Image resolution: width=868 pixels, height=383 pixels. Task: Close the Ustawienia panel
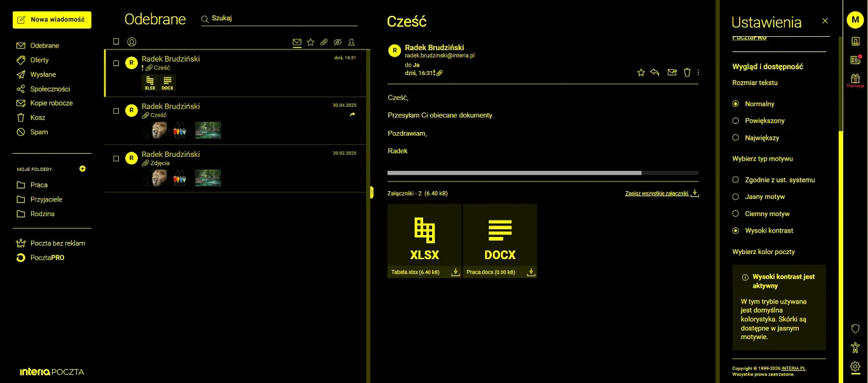point(825,21)
